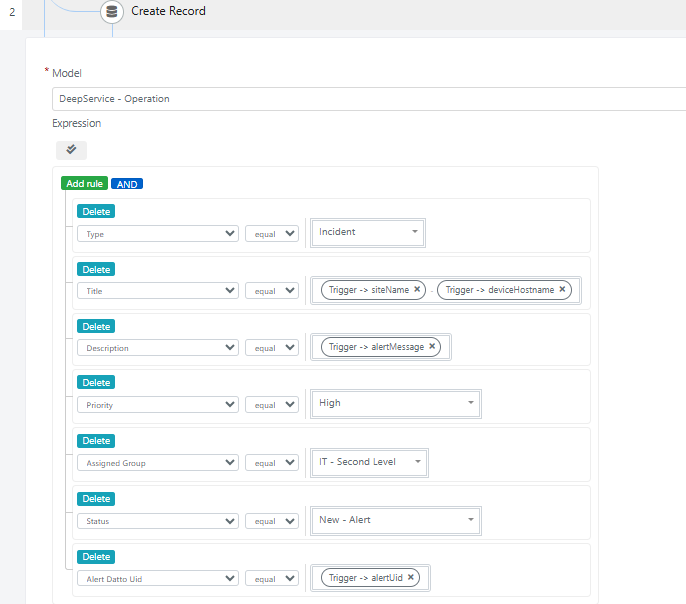The width and height of the screenshot is (686, 604).
Task: Open the Incident value dropdown
Action: (368, 233)
